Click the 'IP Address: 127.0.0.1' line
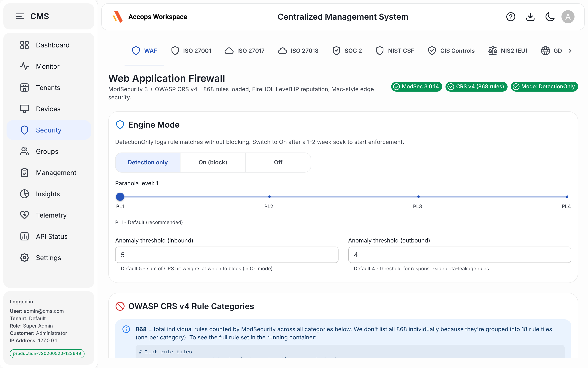Image resolution: width=588 pixels, height=368 pixels. [x=33, y=340]
